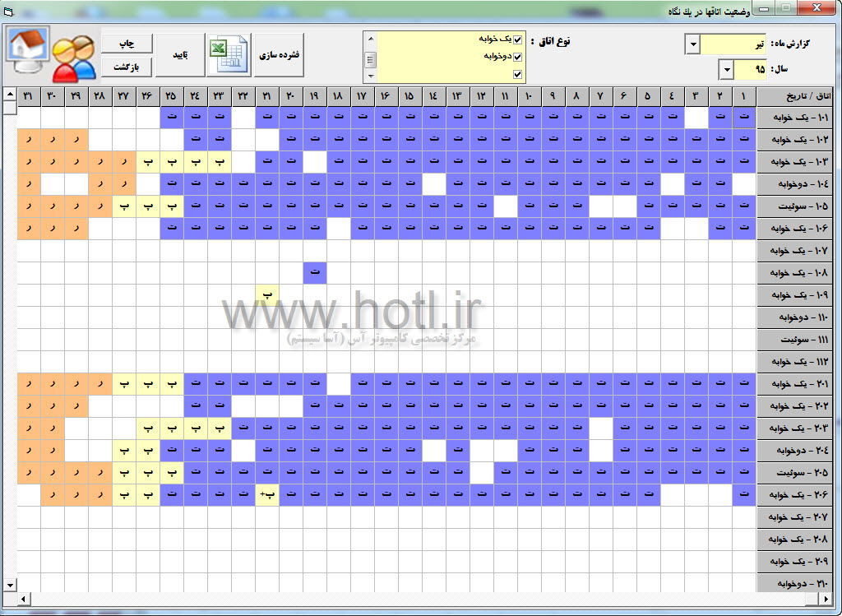
Task: Click horizontal scrollbar right arrow
Action: click(x=826, y=598)
